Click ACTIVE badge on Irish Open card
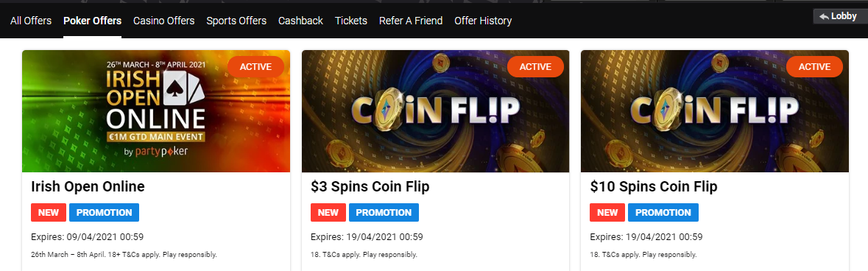Screen dimensions: 868x271 pyautogui.click(x=255, y=67)
